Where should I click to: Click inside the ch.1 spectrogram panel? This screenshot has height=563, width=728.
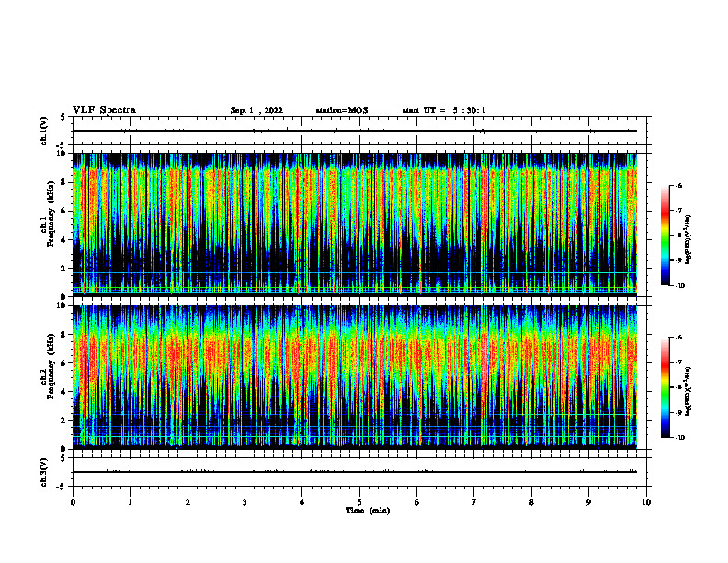(355, 224)
